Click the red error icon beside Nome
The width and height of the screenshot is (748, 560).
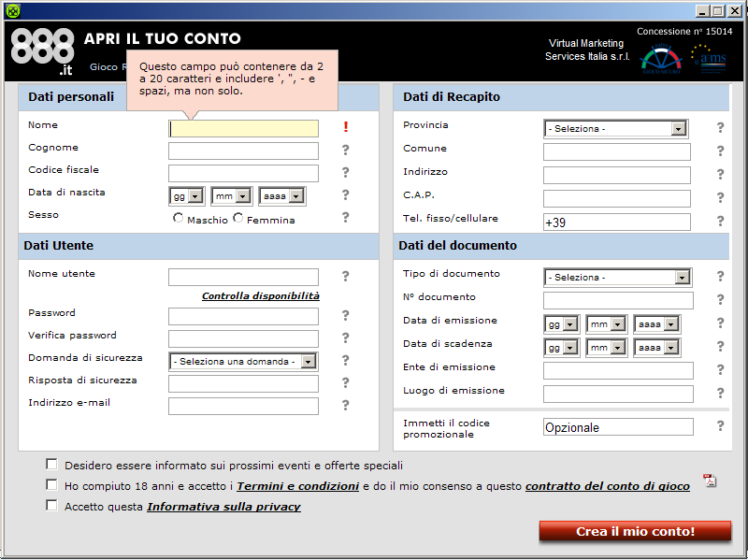click(346, 127)
